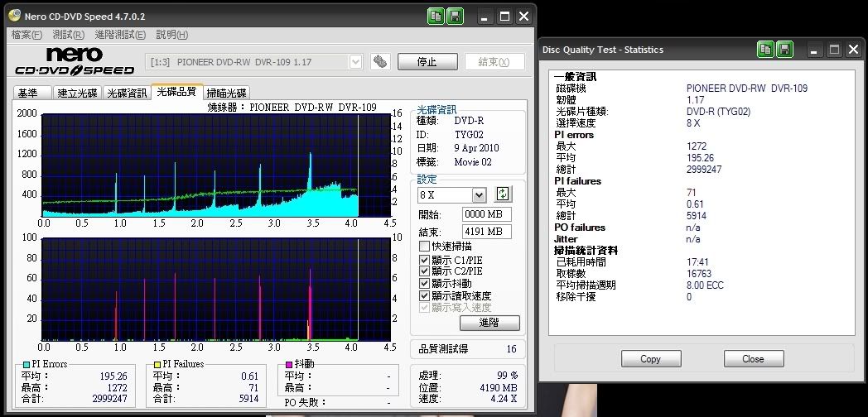Viewport: 868px width, 417px height.
Task: Maximize the Nero CD-DVD Speed window
Action: tap(504, 17)
